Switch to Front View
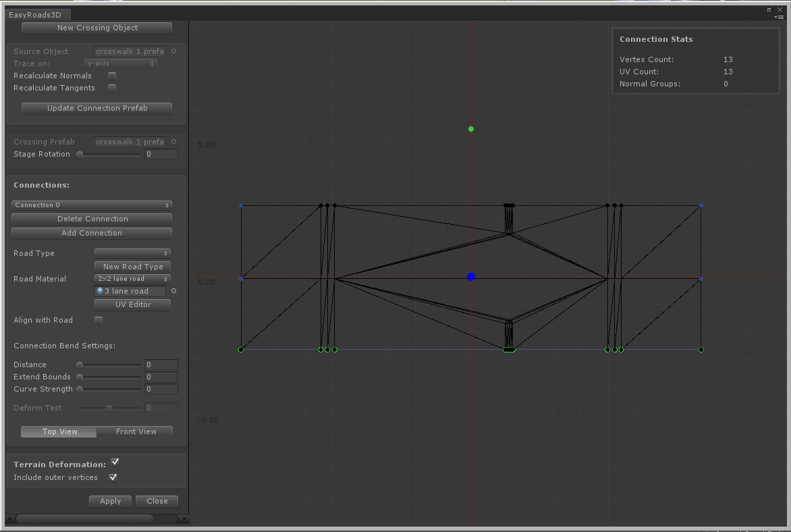The image size is (791, 532). (135, 431)
